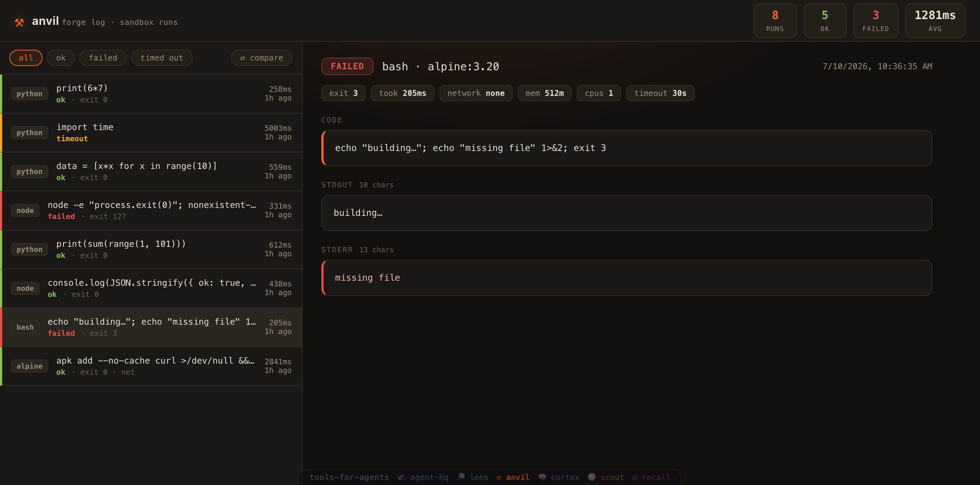The image size is (980, 485).
Task: Click the 2841ms duration text
Action: coord(278,361)
